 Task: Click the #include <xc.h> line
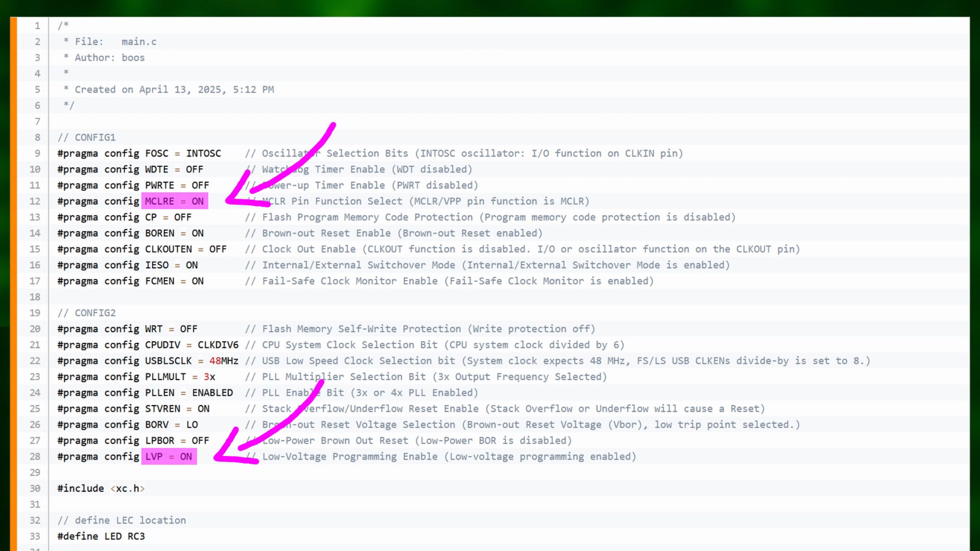[101, 489]
